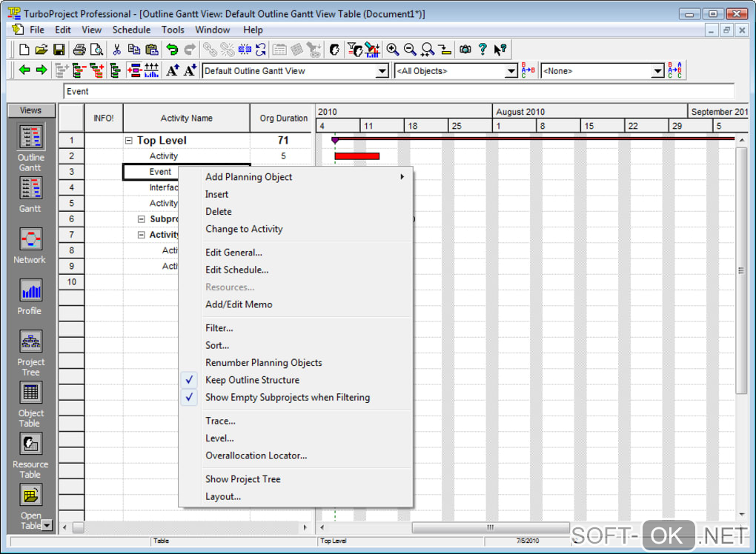Click the Copy icon
756x554 pixels.
pos(134,49)
